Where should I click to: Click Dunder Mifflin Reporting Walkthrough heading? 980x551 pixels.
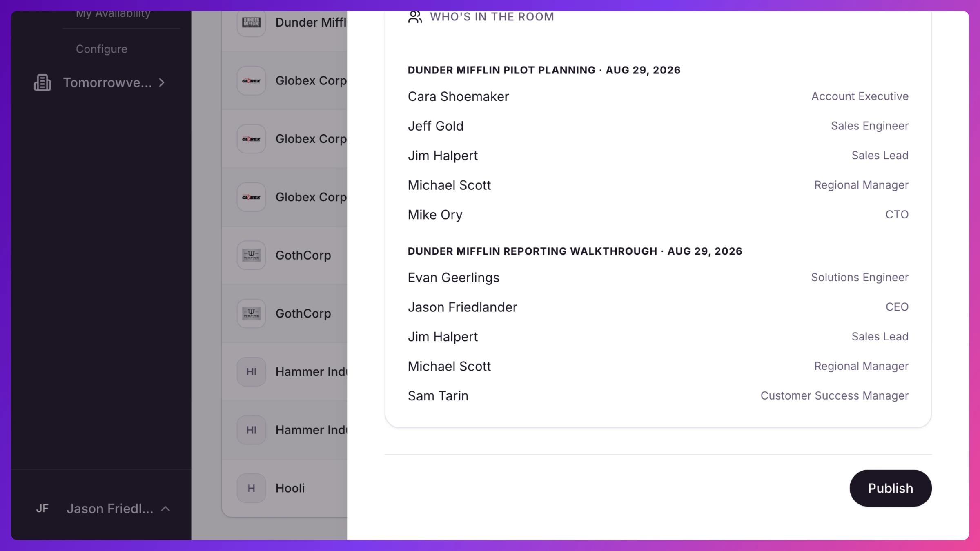[575, 251]
